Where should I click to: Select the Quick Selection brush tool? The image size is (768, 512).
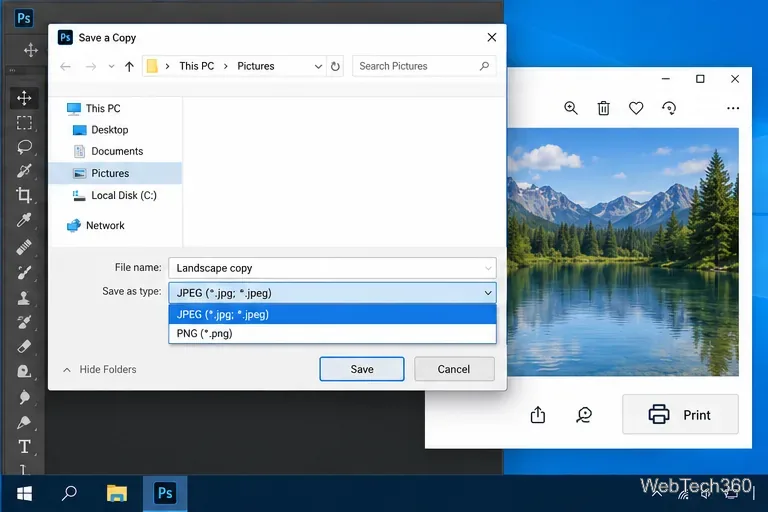coord(24,171)
